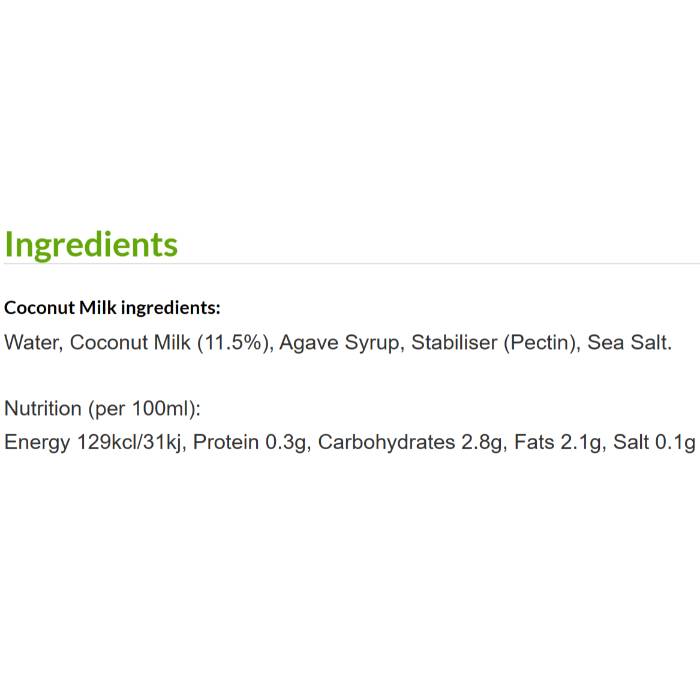Image resolution: width=700 pixels, height=700 pixels.
Task: Click the word 'Water' in the ingredients list
Action: (32, 343)
